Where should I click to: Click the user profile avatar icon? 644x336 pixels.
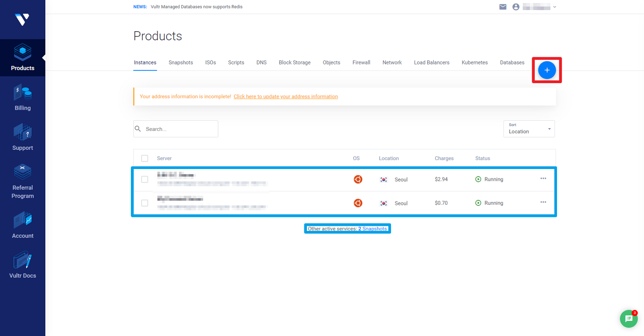pos(516,7)
